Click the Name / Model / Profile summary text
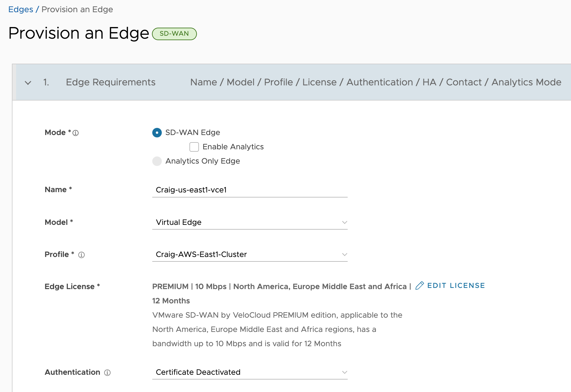 376,82
